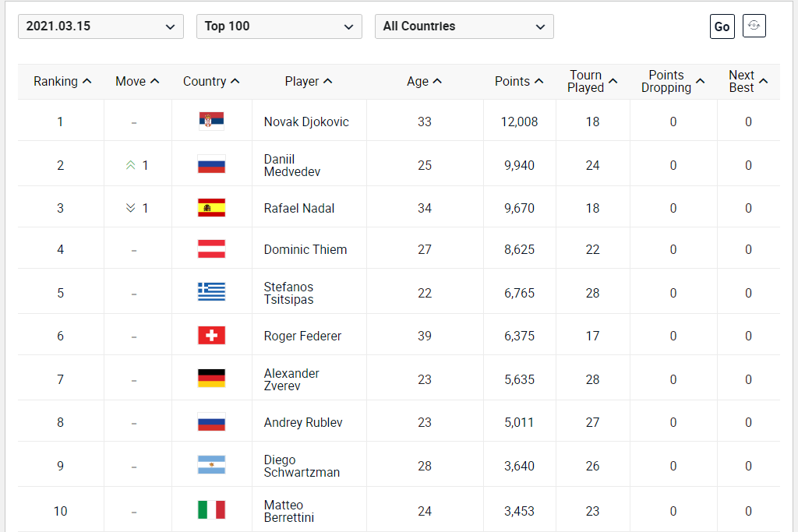
Task: Open the 2021.03.15 date dropdown
Action: pos(101,26)
